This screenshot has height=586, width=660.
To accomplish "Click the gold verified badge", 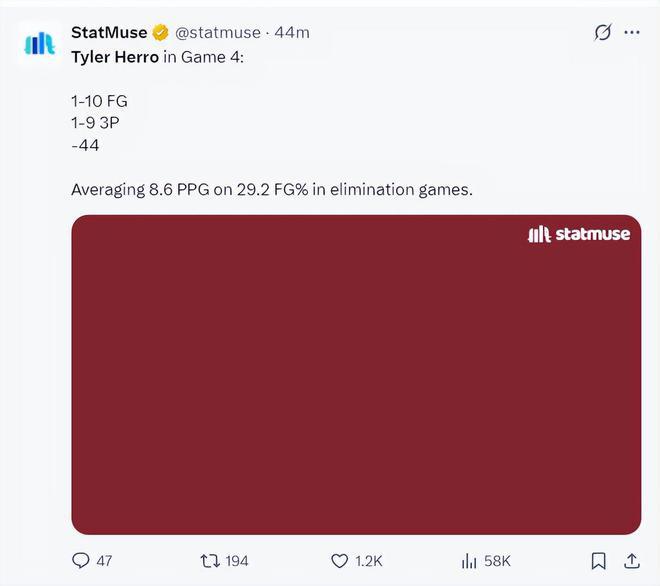I will pyautogui.click(x=160, y=32).
